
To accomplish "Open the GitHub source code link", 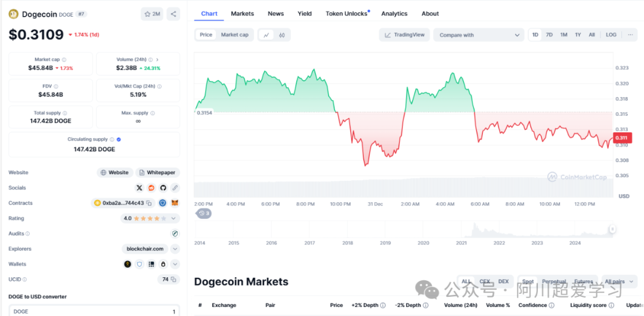I will pos(163,188).
